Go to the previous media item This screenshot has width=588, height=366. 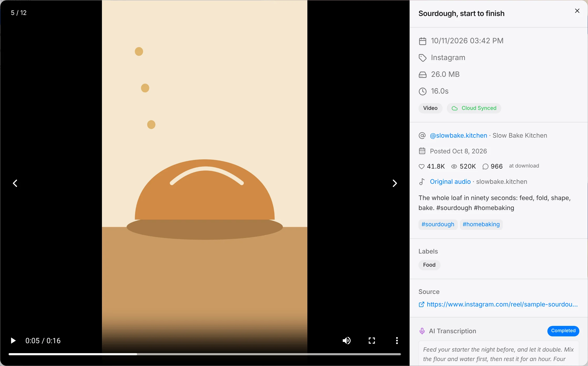pos(15,183)
